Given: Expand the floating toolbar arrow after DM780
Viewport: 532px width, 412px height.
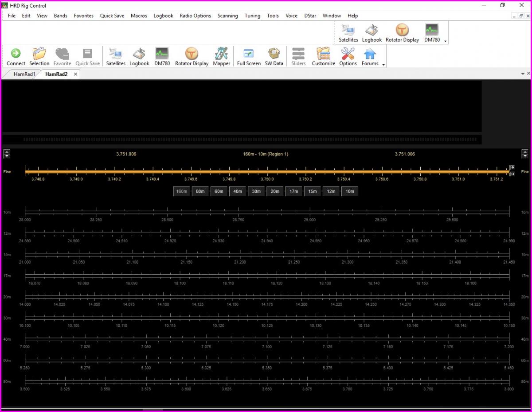Looking at the screenshot, I should [445, 41].
